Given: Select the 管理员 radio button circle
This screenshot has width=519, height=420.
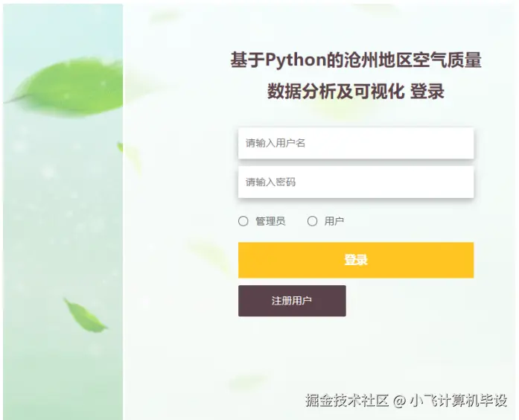Looking at the screenshot, I should (243, 221).
